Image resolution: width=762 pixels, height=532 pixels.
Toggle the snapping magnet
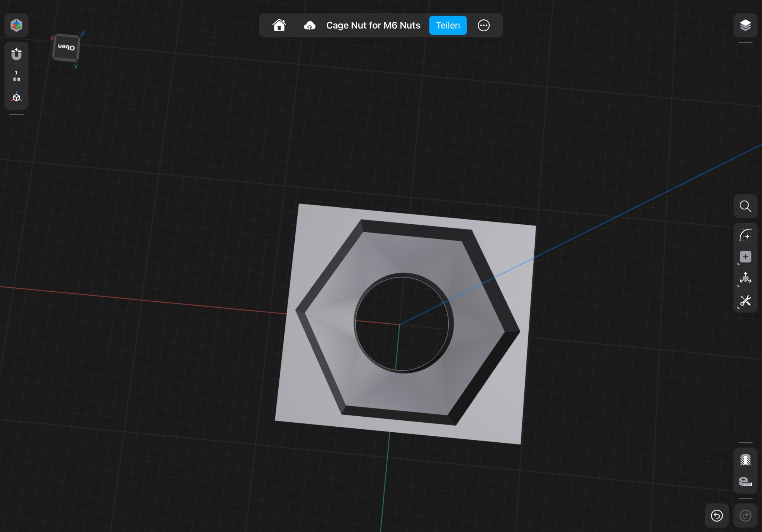click(16, 54)
